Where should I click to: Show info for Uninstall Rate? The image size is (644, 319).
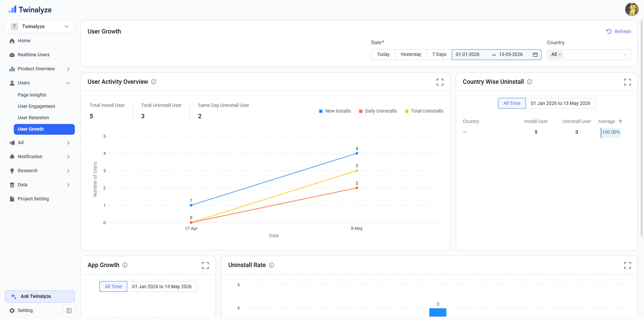(x=271, y=265)
